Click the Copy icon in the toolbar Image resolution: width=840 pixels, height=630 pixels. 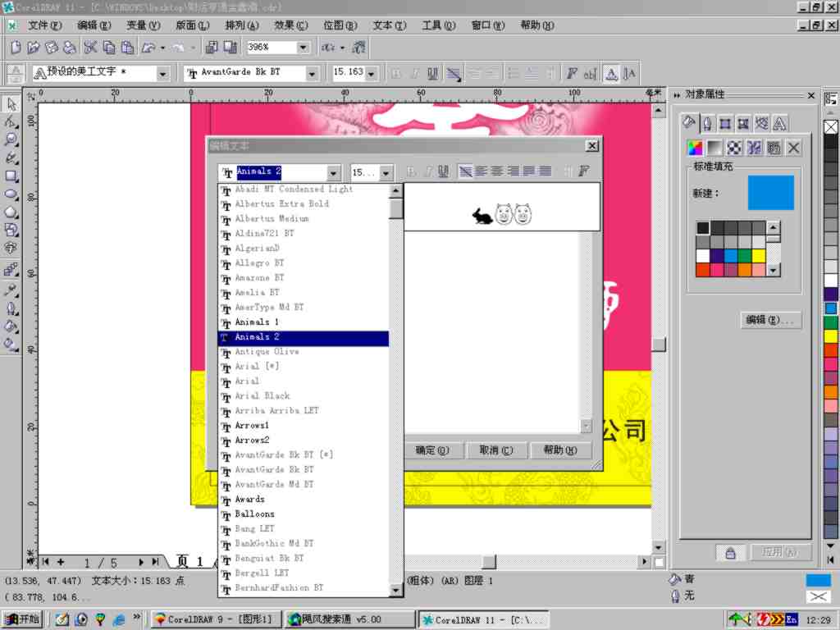click(x=109, y=48)
